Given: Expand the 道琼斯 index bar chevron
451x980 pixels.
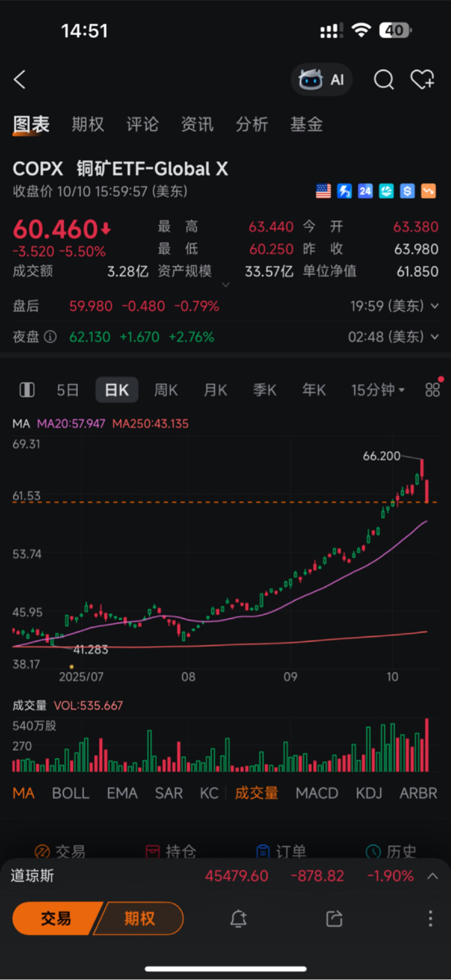Looking at the screenshot, I should click(433, 876).
